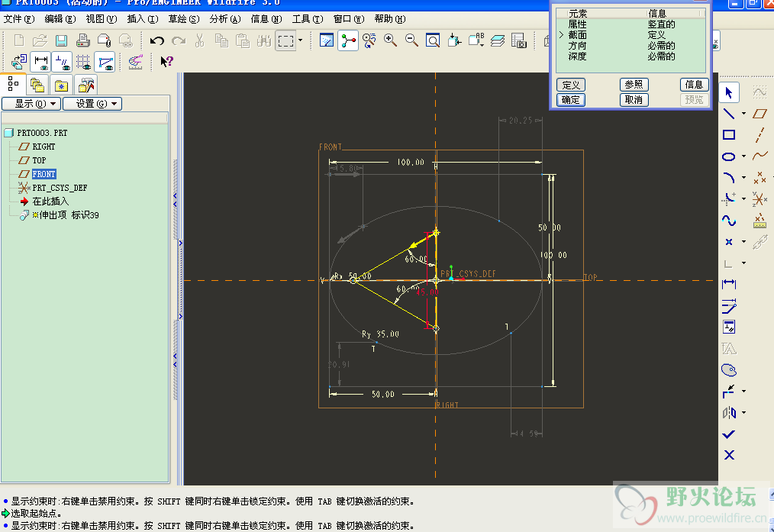Switch to Model Tree navigator tab
Image resolution: width=774 pixels, height=532 pixels.
[x=13, y=85]
